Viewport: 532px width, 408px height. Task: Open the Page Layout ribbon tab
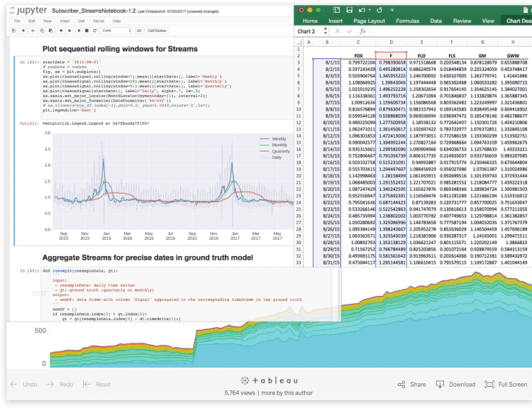(x=368, y=21)
